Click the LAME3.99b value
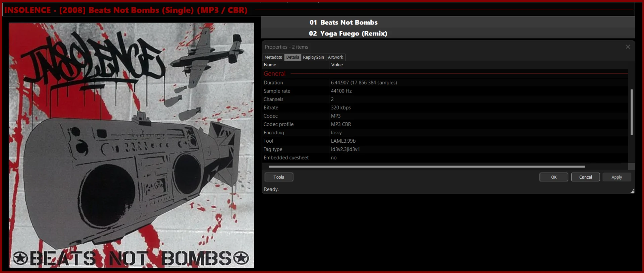Viewport: 644px width, 273px height. (343, 141)
